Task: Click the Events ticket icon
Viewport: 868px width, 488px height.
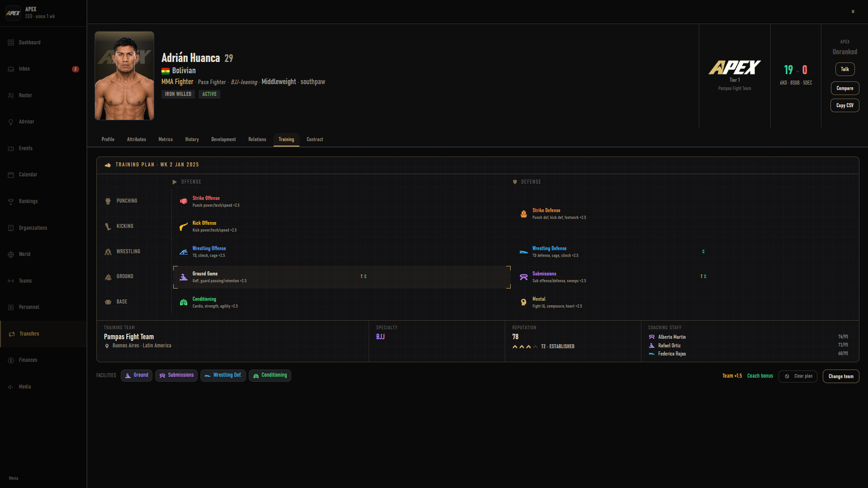Action: [11, 149]
